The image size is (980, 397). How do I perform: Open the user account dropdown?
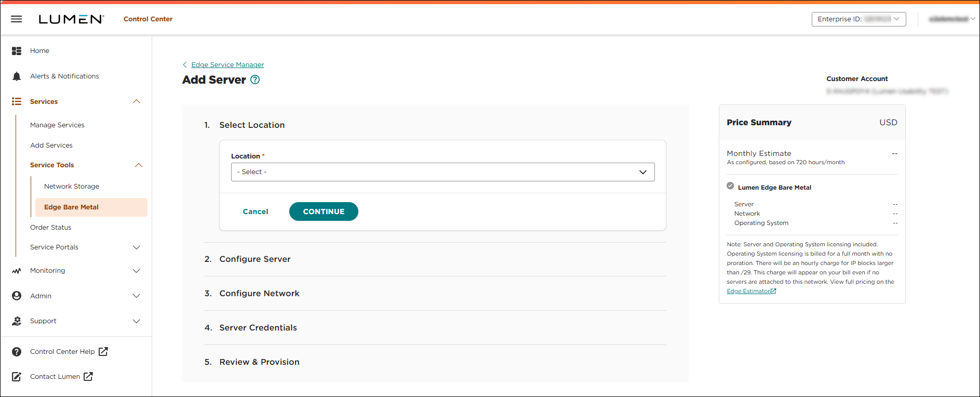tap(951, 19)
